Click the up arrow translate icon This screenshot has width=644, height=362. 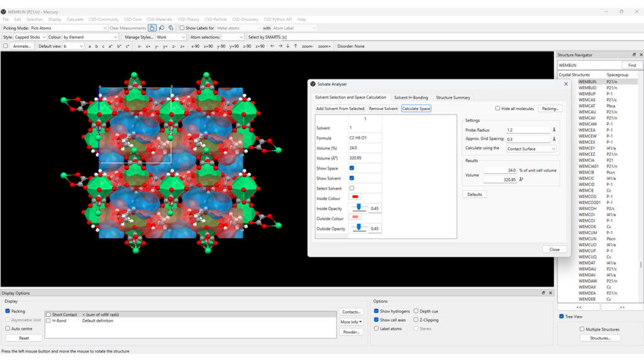pyautogui.click(x=296, y=46)
